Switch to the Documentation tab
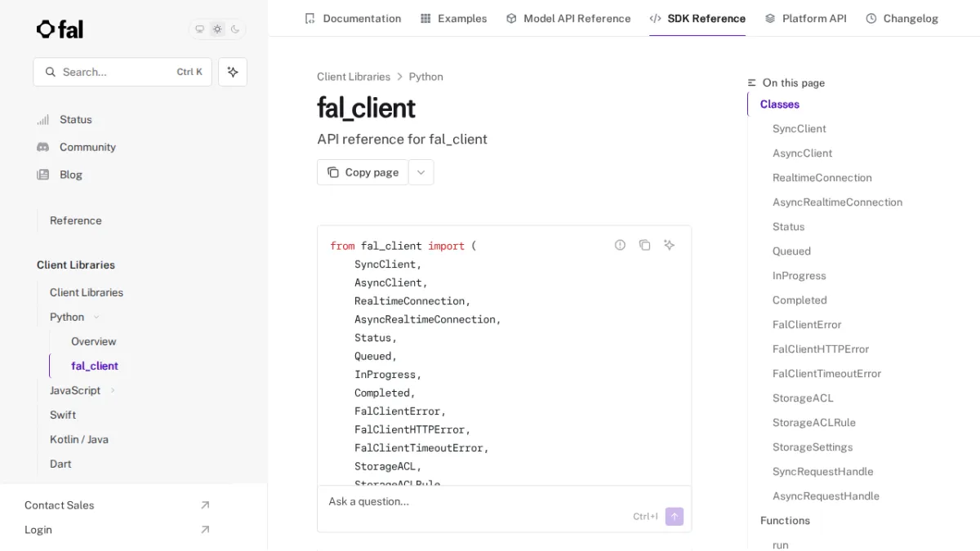The image size is (980, 551). [x=353, y=18]
